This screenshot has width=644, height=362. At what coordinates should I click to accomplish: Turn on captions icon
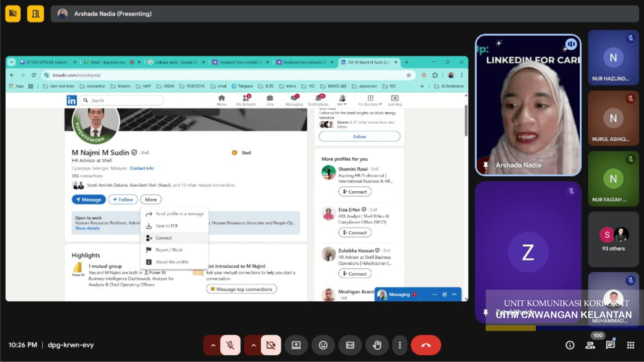pyautogui.click(x=350, y=345)
